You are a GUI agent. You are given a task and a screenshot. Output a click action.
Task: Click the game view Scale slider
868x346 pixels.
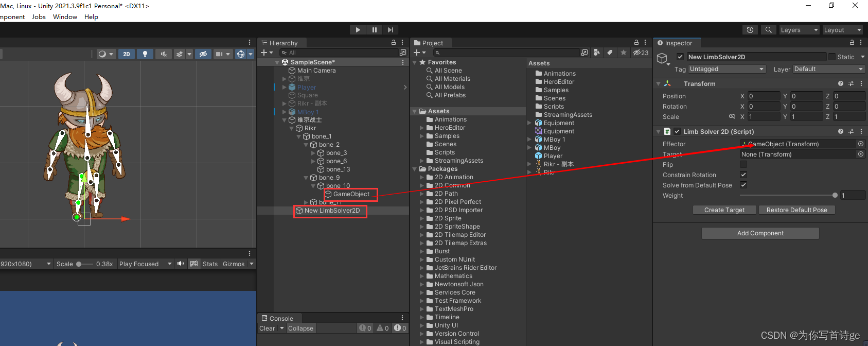(x=85, y=264)
